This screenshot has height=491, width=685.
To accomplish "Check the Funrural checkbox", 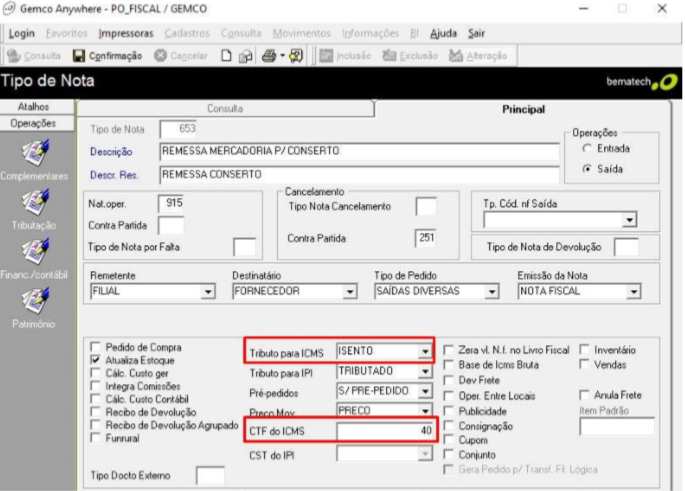I will coord(95,438).
